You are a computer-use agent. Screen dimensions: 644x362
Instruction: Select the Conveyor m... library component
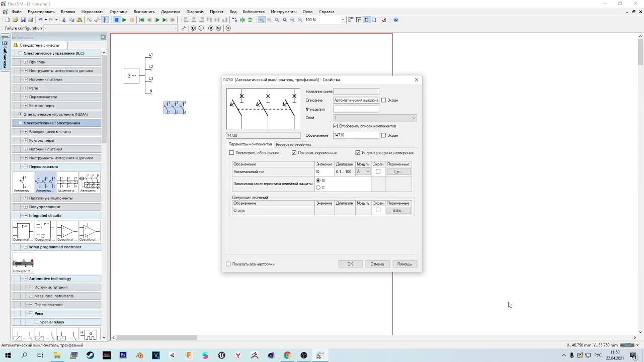click(23, 263)
